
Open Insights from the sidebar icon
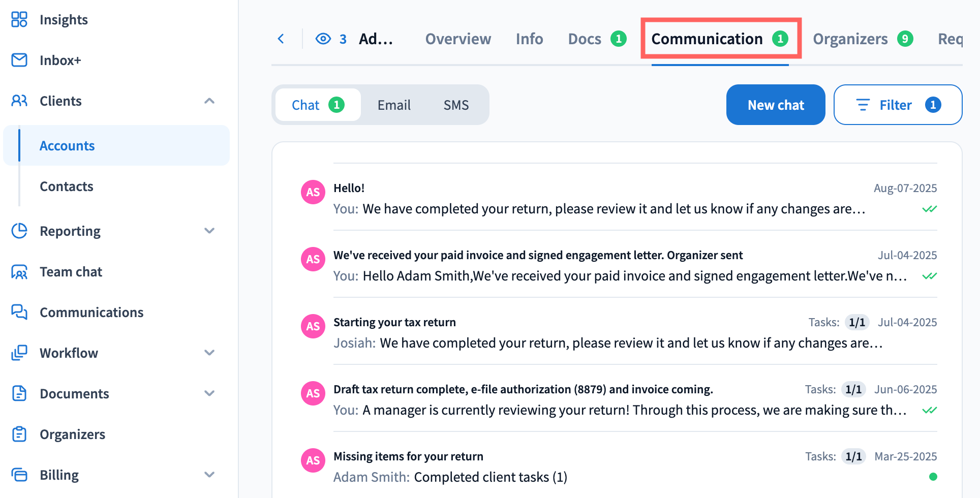[x=19, y=19]
